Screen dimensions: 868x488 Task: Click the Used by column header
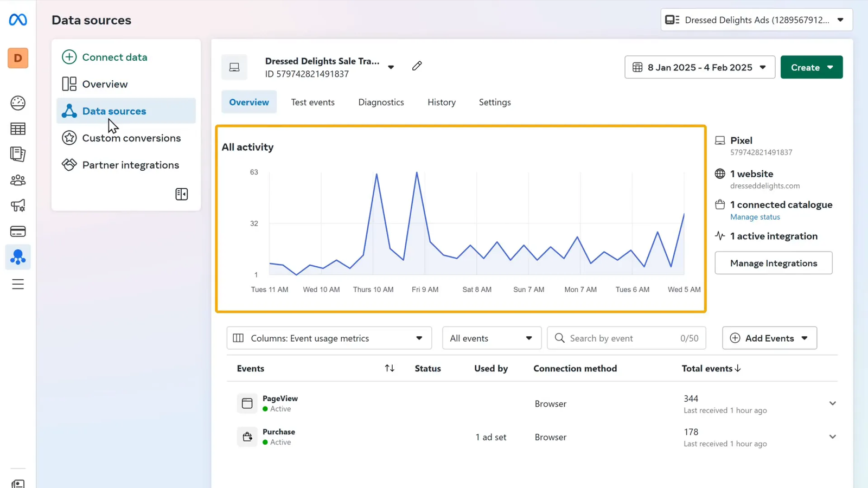click(491, 368)
